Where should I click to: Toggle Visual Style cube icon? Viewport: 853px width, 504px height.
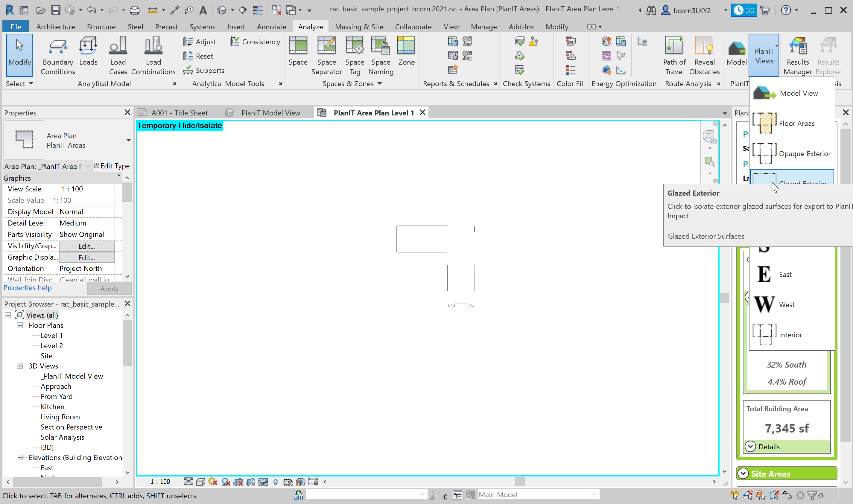pyautogui.click(x=200, y=482)
